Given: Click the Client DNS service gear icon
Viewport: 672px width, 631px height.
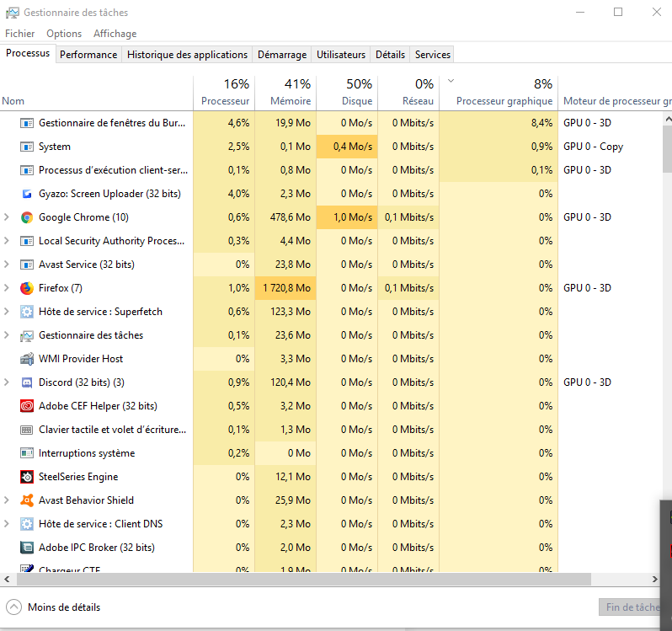Looking at the screenshot, I should pos(27,524).
